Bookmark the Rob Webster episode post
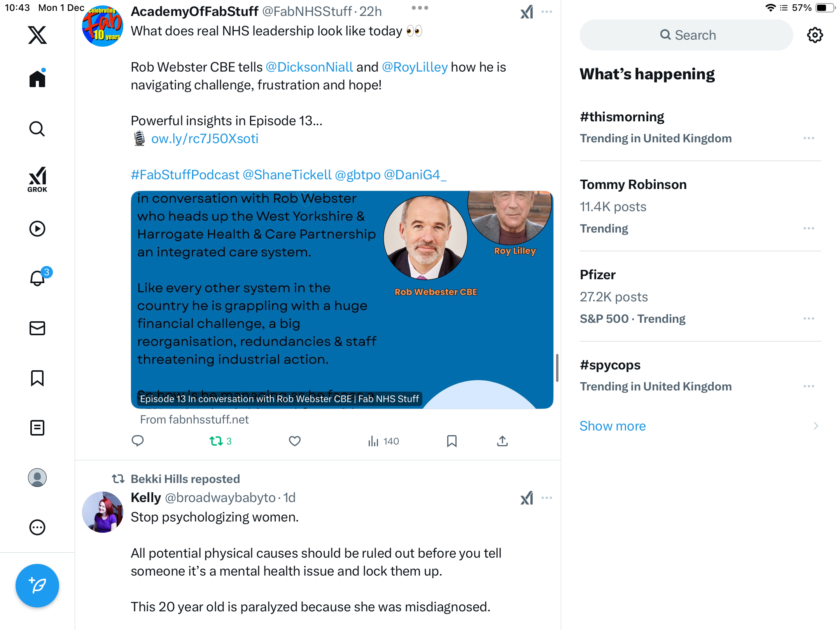The image size is (840, 630). (452, 441)
